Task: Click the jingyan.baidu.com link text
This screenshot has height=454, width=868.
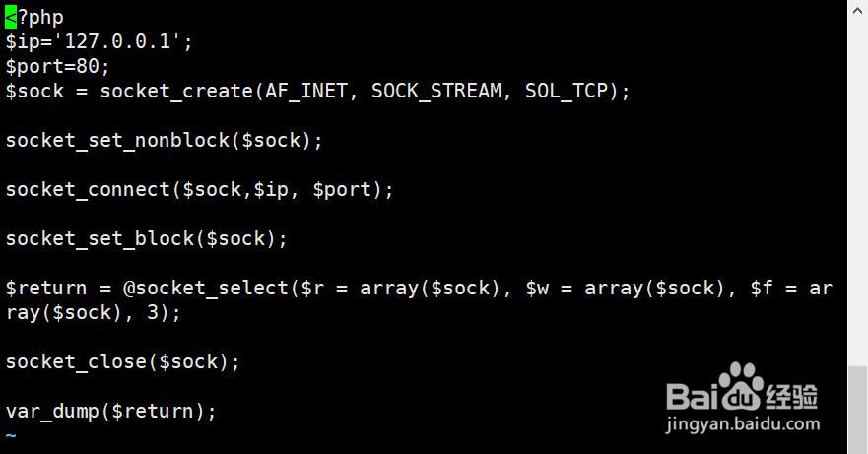Action: pos(742,424)
